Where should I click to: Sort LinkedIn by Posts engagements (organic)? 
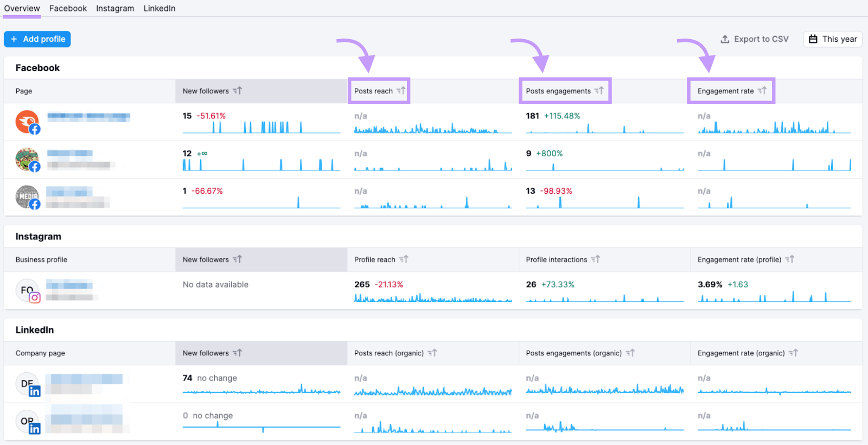[580, 353]
